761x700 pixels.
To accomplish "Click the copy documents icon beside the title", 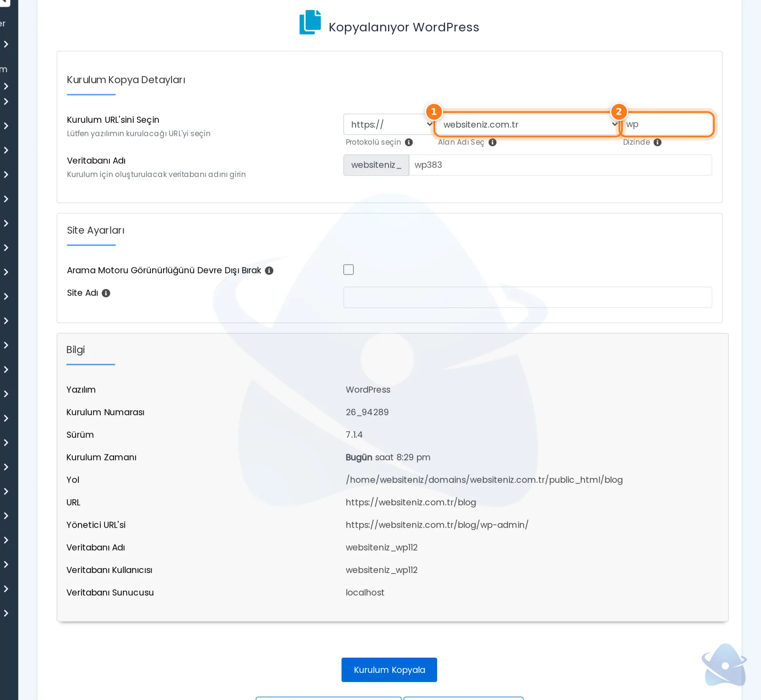I will (x=310, y=22).
